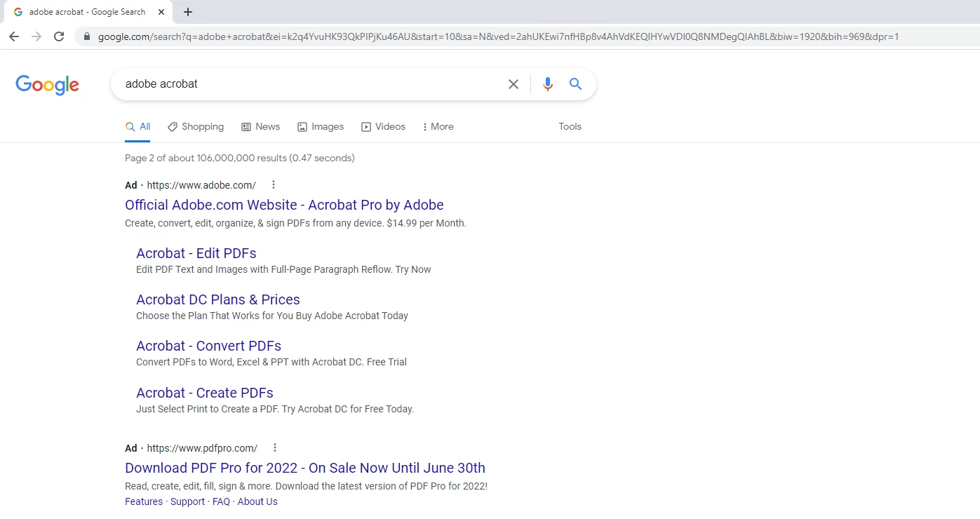This screenshot has height=519, width=980.
Task: Click the About Us sitelink
Action: [x=257, y=501]
